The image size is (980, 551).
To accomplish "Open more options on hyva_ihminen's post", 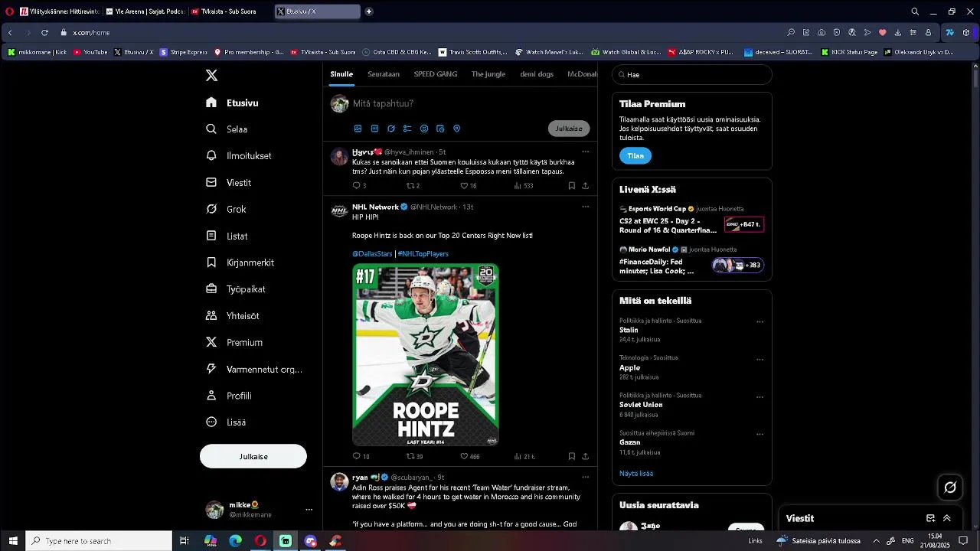I will point(586,152).
